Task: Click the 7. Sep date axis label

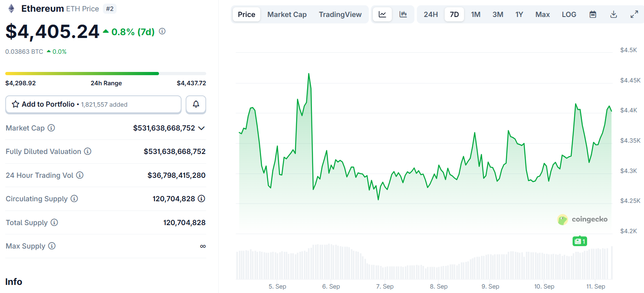Action: click(385, 286)
